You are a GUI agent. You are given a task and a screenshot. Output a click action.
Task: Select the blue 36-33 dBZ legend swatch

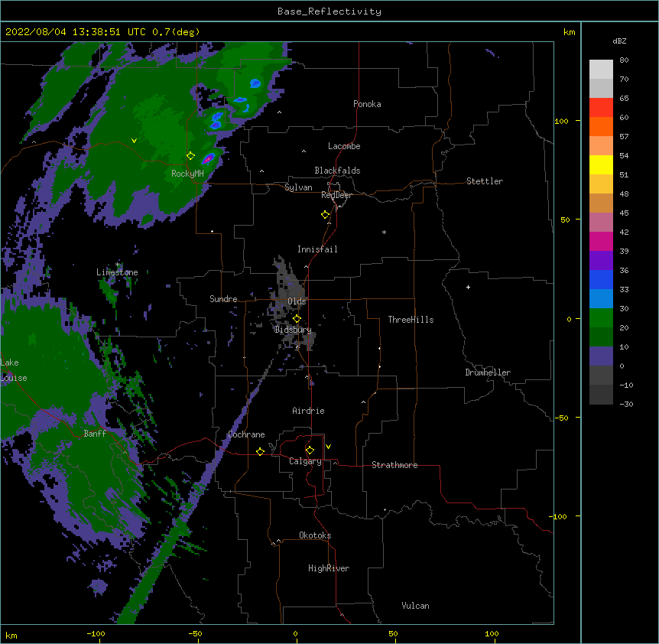tap(601, 279)
